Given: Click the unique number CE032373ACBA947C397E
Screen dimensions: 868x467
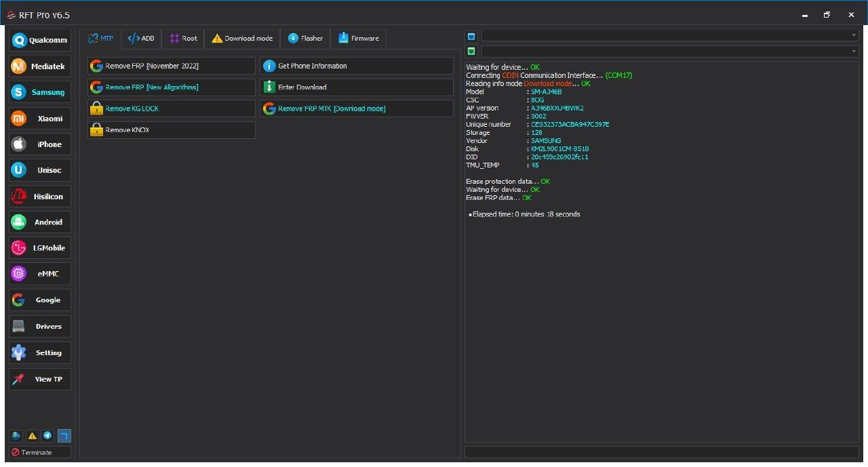Looking at the screenshot, I should (570, 125).
